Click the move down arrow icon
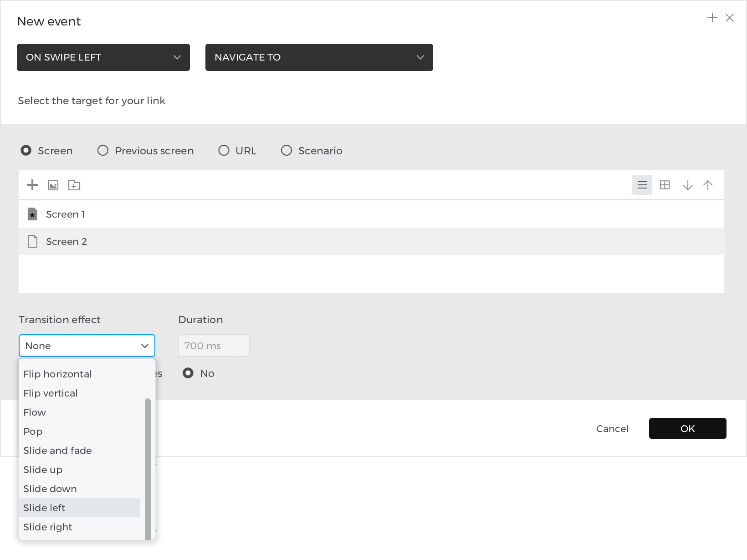The image size is (747, 560). click(687, 185)
